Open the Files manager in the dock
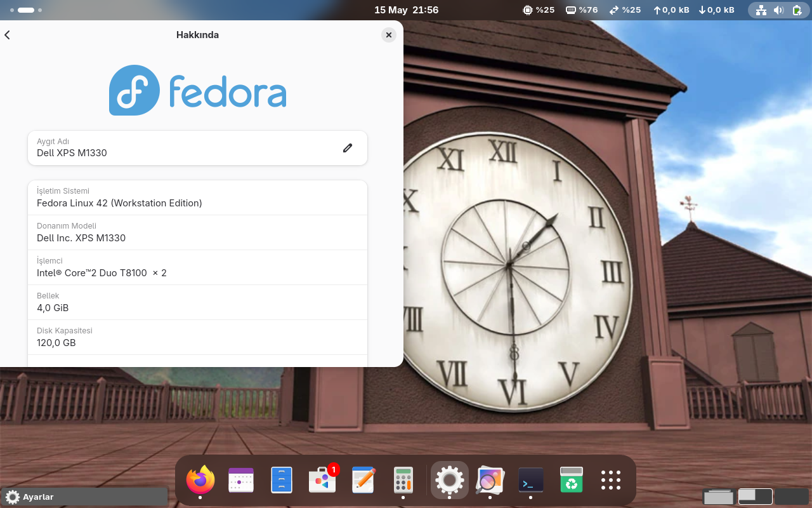Screen dimensions: 812x508 click(x=282, y=480)
